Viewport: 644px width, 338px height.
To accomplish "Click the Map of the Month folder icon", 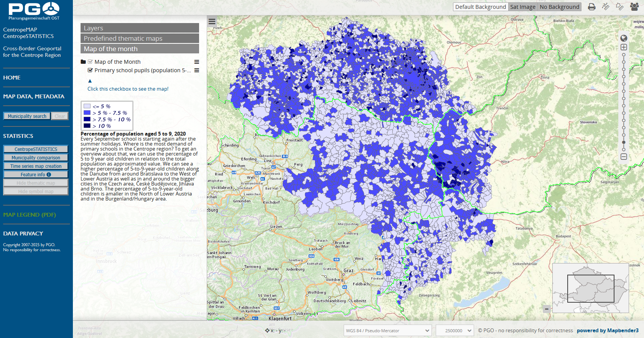I will coord(83,62).
